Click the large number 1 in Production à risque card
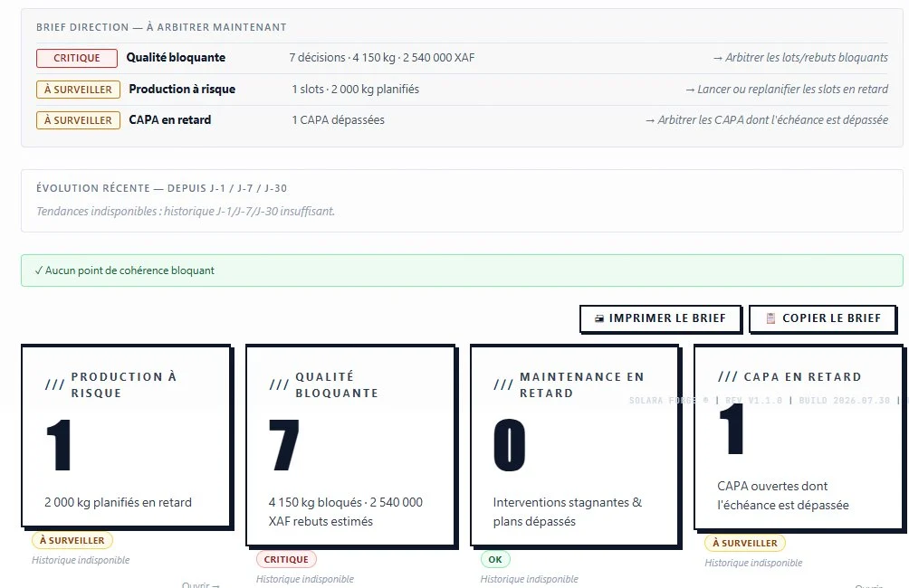The height and width of the screenshot is (588, 909). (59, 445)
